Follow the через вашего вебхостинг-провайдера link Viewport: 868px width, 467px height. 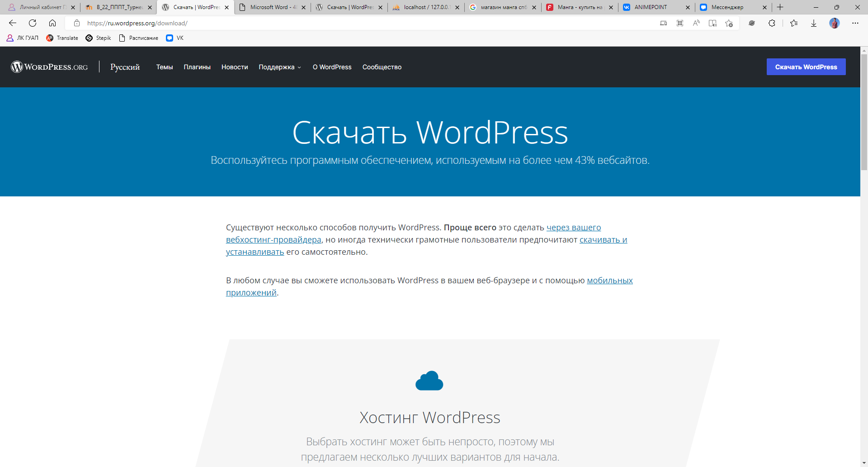[574, 228]
